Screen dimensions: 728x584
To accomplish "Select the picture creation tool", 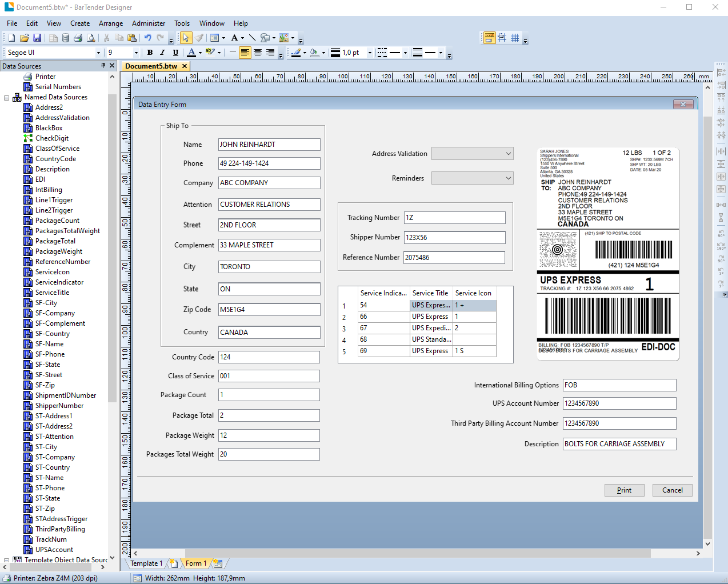I will pyautogui.click(x=284, y=38).
